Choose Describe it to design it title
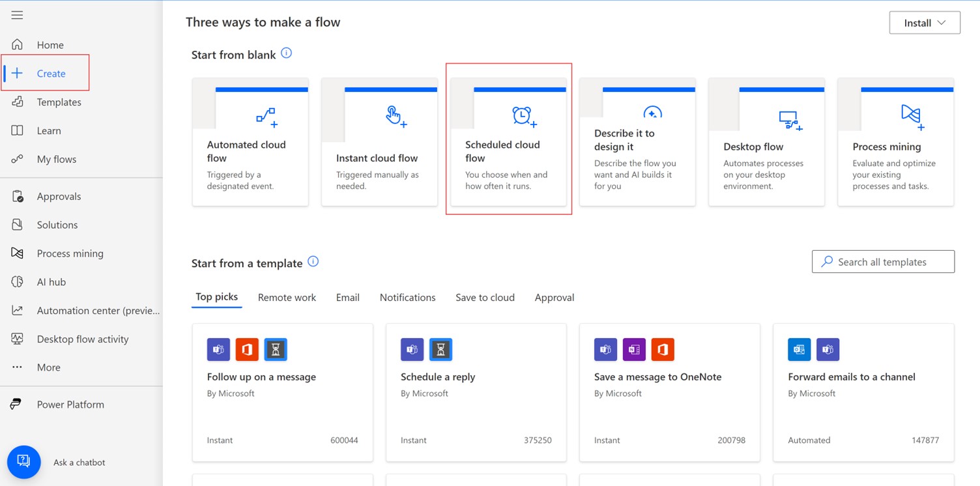This screenshot has width=980, height=486. pyautogui.click(x=624, y=140)
